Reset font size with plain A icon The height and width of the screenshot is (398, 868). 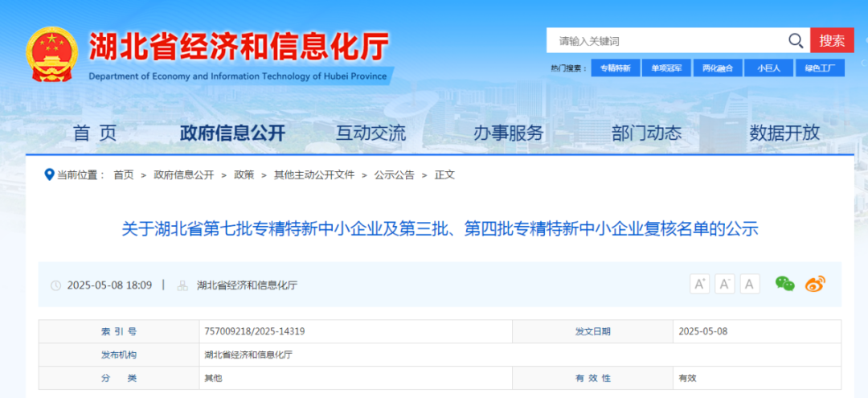750,284
